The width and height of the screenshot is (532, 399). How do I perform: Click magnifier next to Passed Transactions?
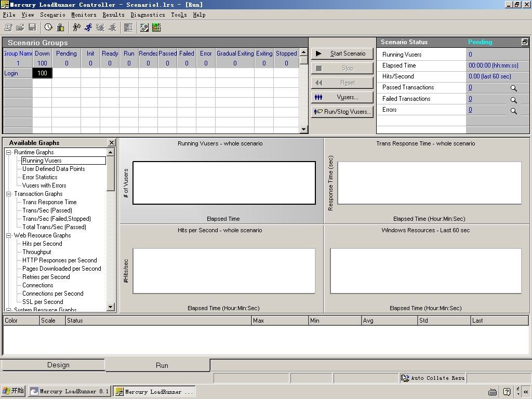point(514,88)
